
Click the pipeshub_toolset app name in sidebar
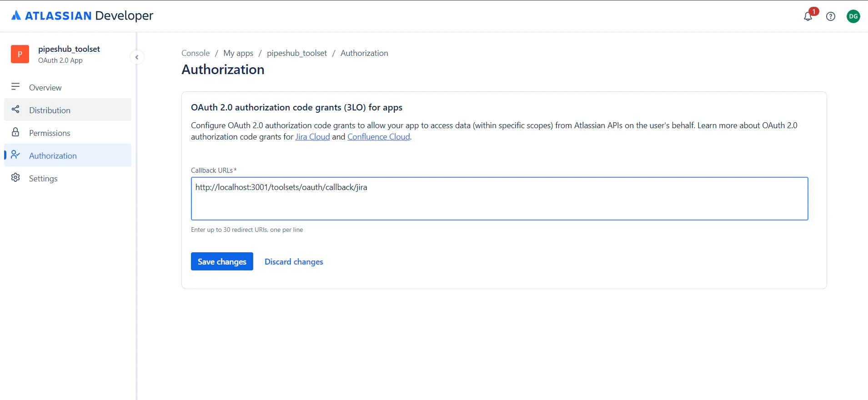(x=69, y=49)
